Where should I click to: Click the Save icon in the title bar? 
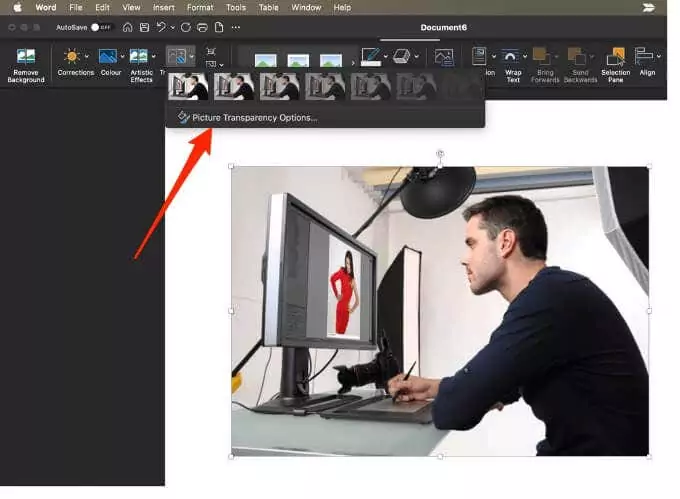pos(145,27)
